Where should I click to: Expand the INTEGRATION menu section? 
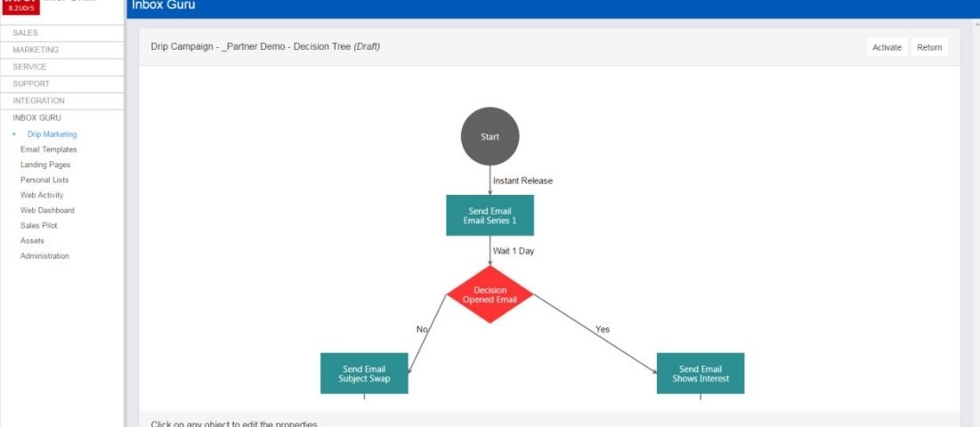pos(62,101)
